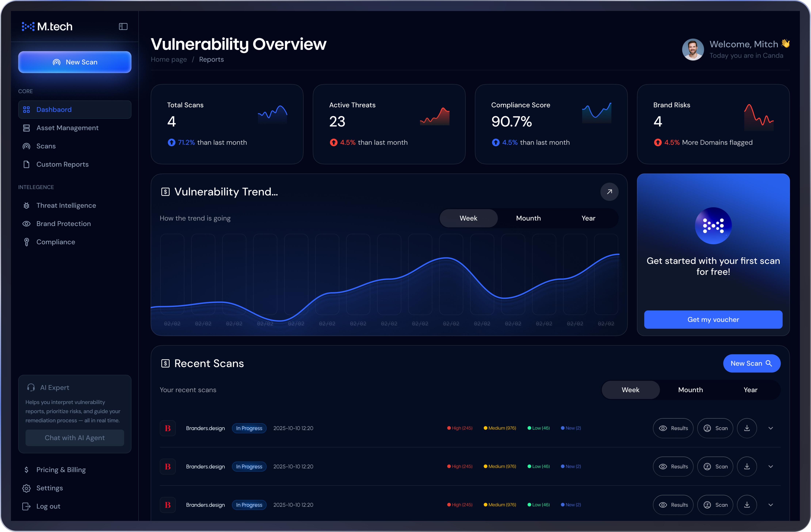Switch trend chart to Mounth view

pyautogui.click(x=528, y=218)
